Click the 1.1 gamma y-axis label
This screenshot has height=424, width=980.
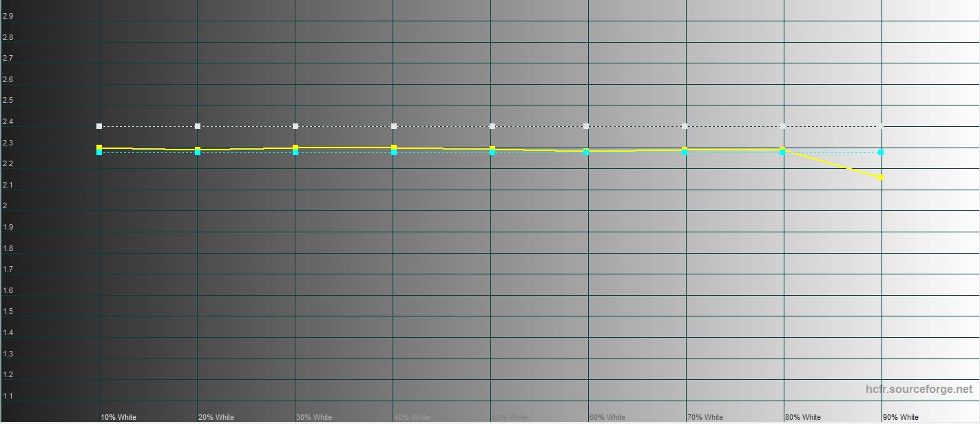click(x=8, y=396)
